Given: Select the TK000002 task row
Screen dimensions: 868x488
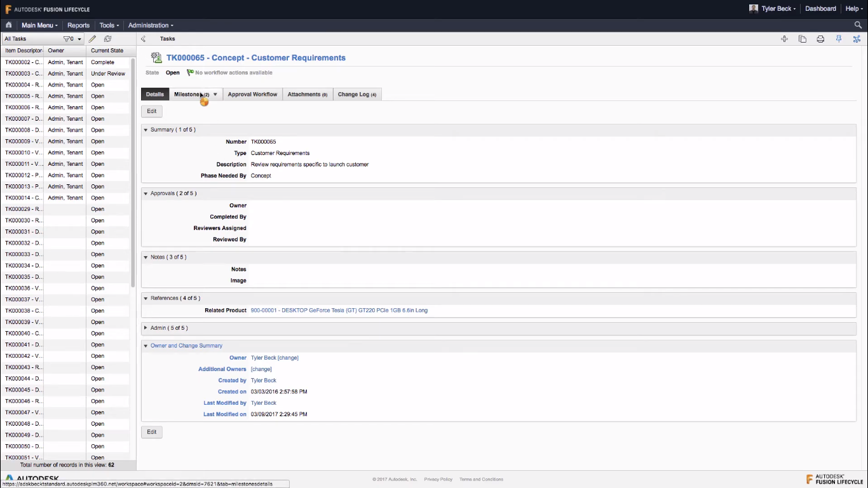Looking at the screenshot, I should [x=65, y=62].
